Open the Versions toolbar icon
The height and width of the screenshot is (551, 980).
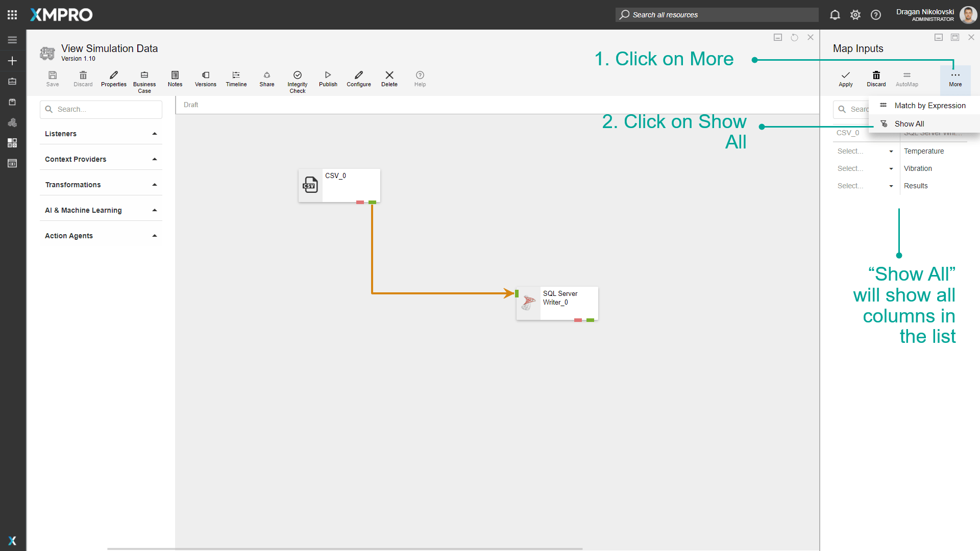click(205, 76)
